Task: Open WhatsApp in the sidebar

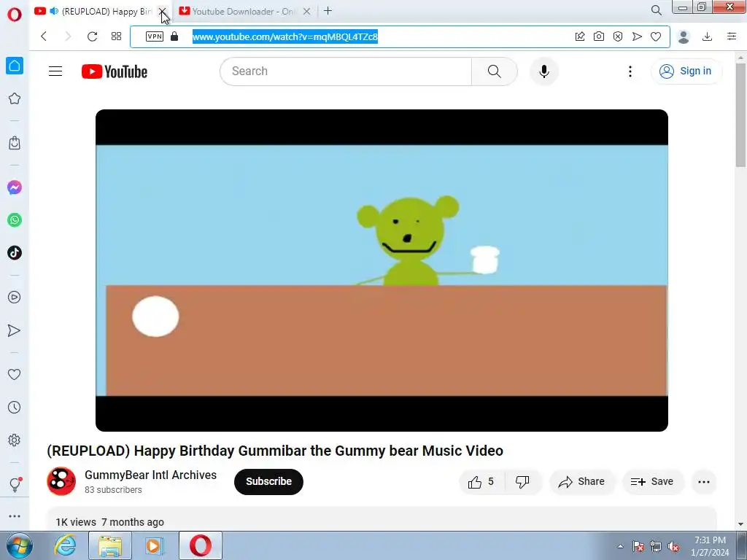Action: click(x=15, y=220)
